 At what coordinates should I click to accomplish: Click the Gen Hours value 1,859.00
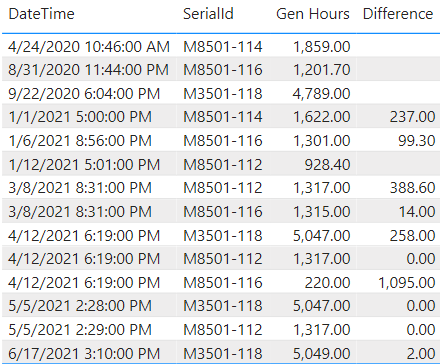(322, 47)
